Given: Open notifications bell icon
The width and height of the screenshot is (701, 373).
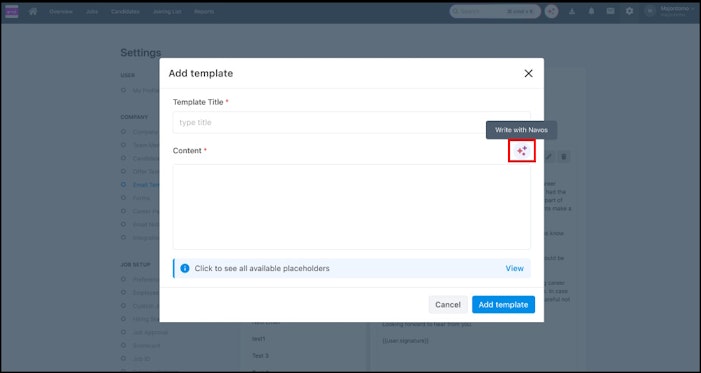Looking at the screenshot, I should (x=591, y=11).
